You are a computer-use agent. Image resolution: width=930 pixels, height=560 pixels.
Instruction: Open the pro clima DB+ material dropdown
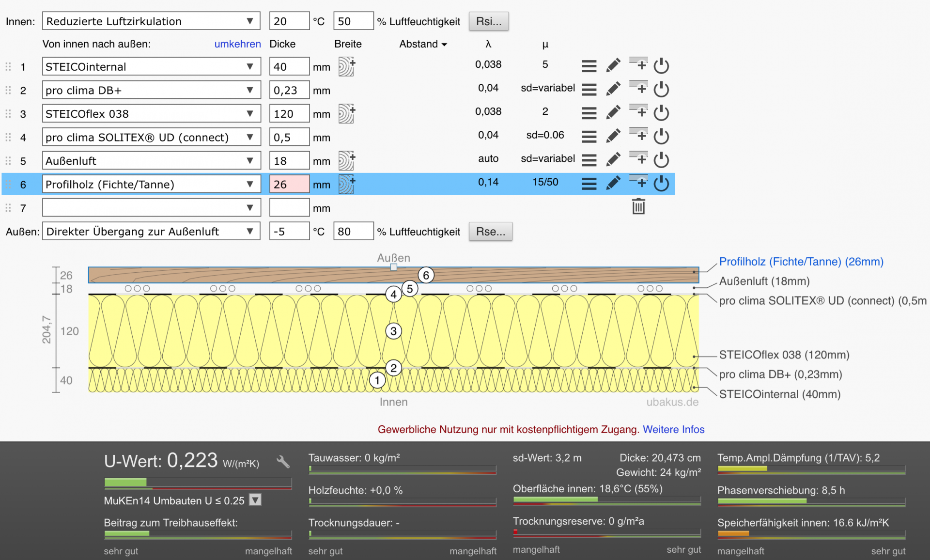[151, 90]
